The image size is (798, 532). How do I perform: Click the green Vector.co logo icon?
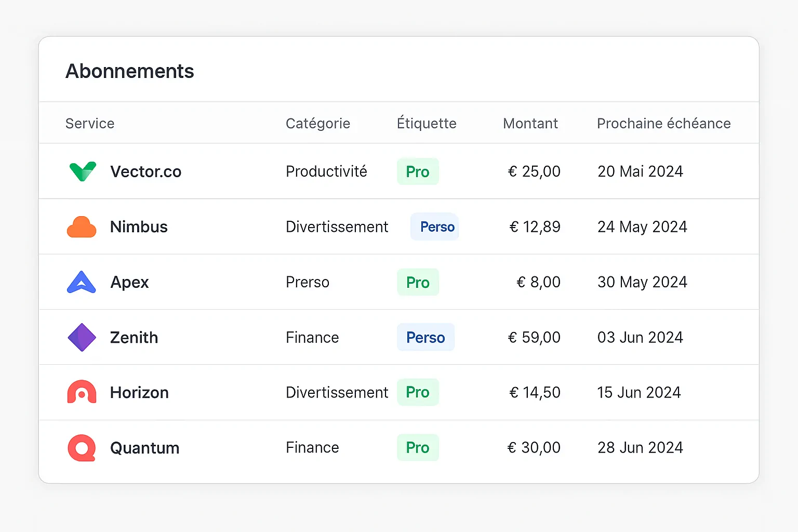83,171
